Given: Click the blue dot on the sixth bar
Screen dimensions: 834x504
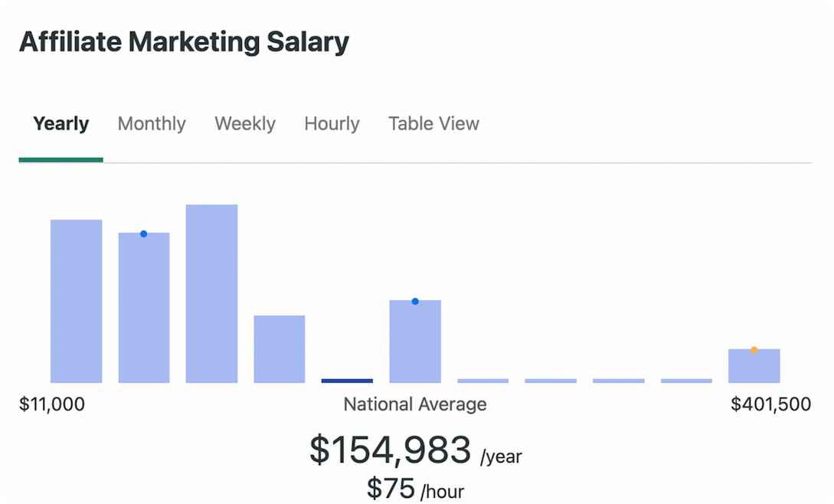Looking at the screenshot, I should pyautogui.click(x=415, y=301).
